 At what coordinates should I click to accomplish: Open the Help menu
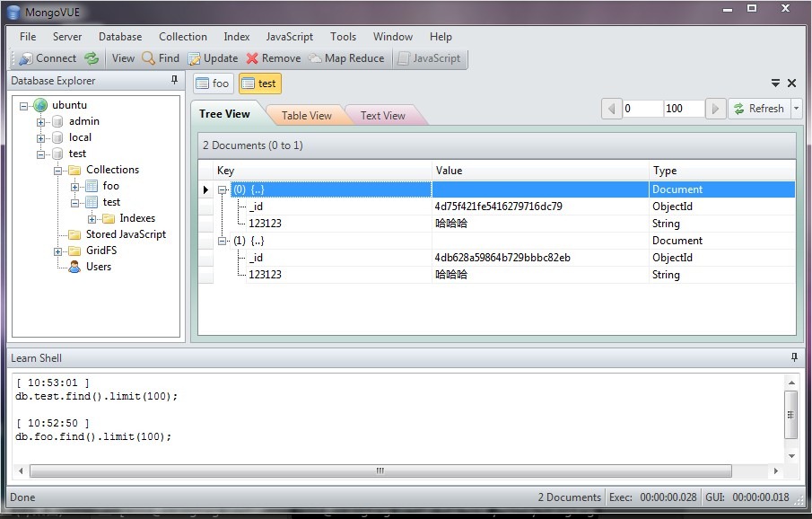pyautogui.click(x=441, y=37)
